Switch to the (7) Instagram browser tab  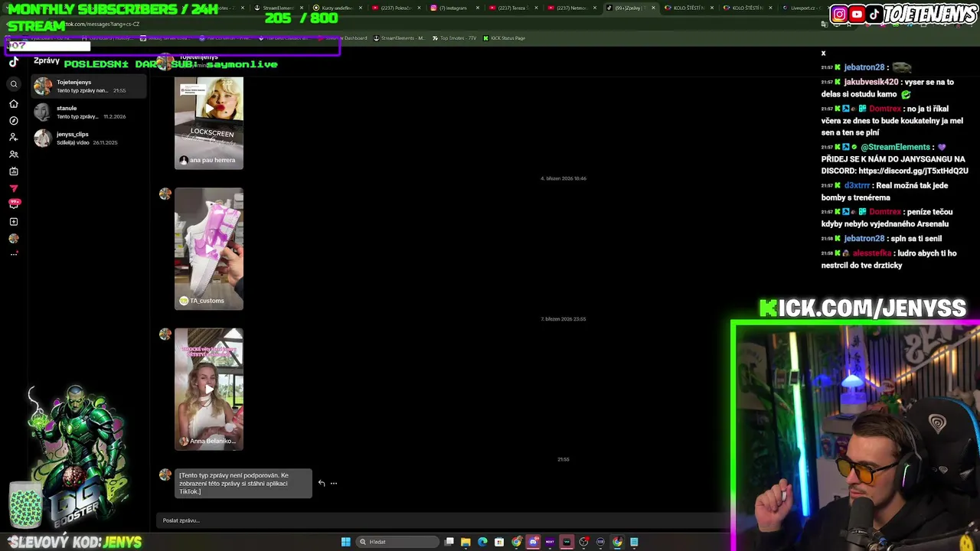point(453,8)
